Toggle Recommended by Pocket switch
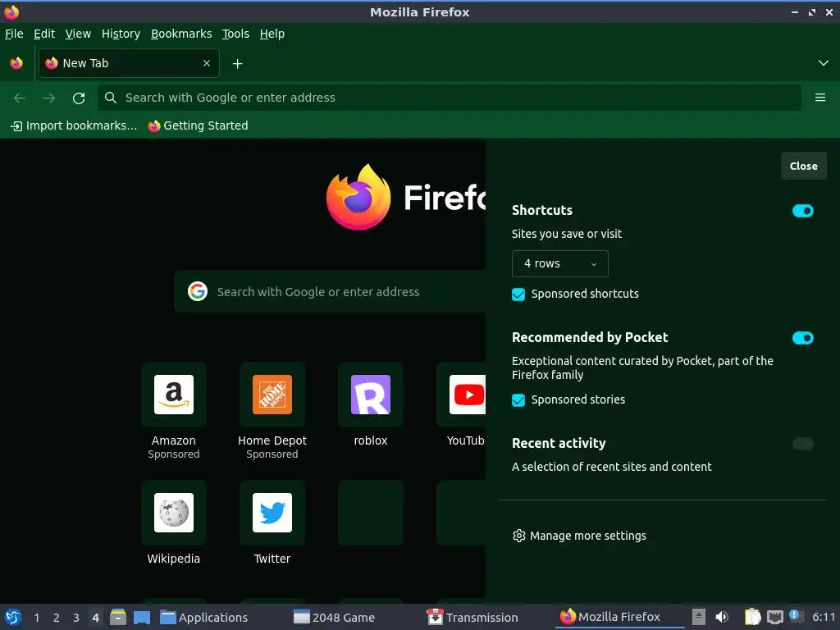 pyautogui.click(x=802, y=337)
